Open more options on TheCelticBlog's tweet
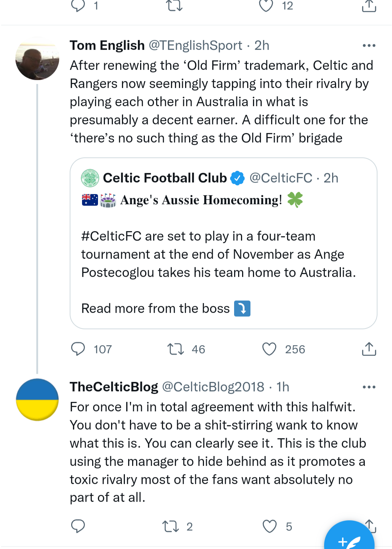The height and width of the screenshot is (549, 392). point(369,387)
